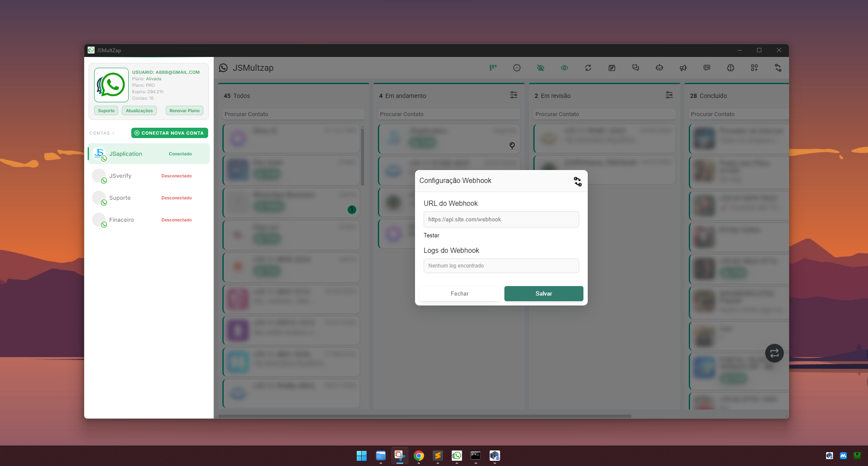Select the Suporte account in list

click(x=149, y=198)
